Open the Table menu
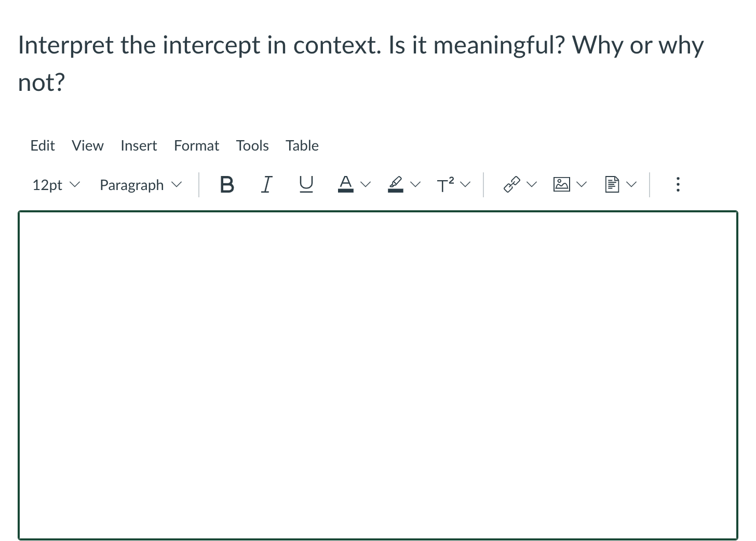Image resolution: width=756 pixels, height=541 pixels. [x=302, y=145]
